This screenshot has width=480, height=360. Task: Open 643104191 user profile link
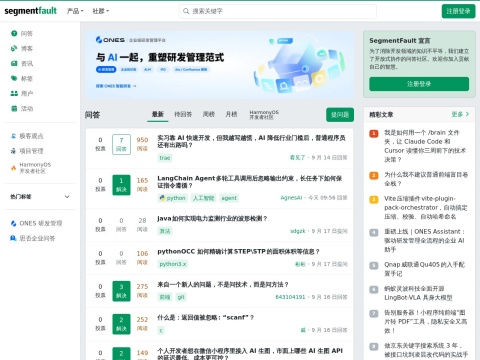(x=290, y=297)
